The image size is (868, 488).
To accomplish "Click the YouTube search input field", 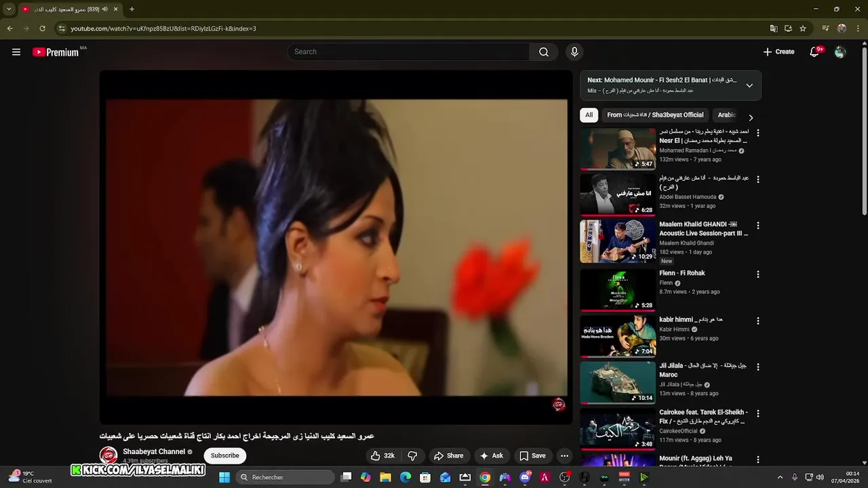I will (x=409, y=52).
